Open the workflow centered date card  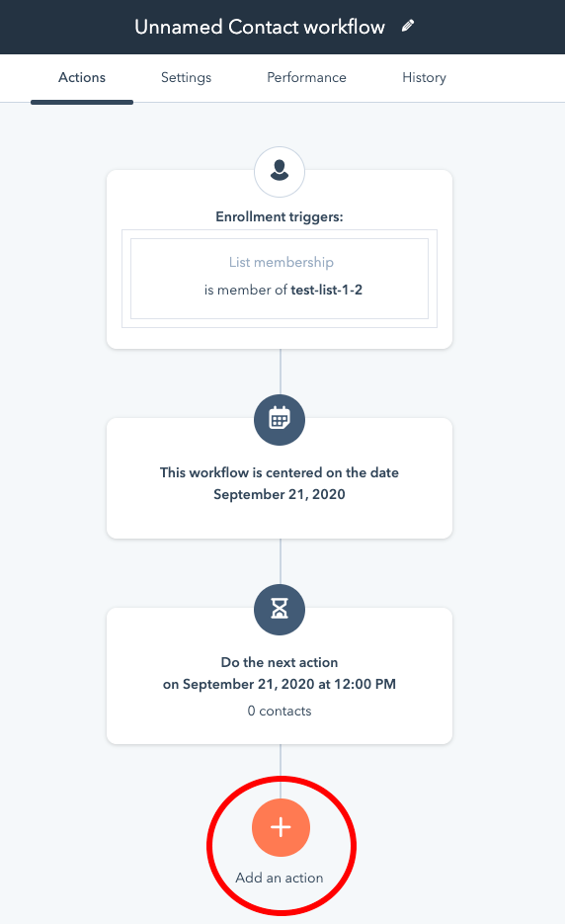click(280, 478)
